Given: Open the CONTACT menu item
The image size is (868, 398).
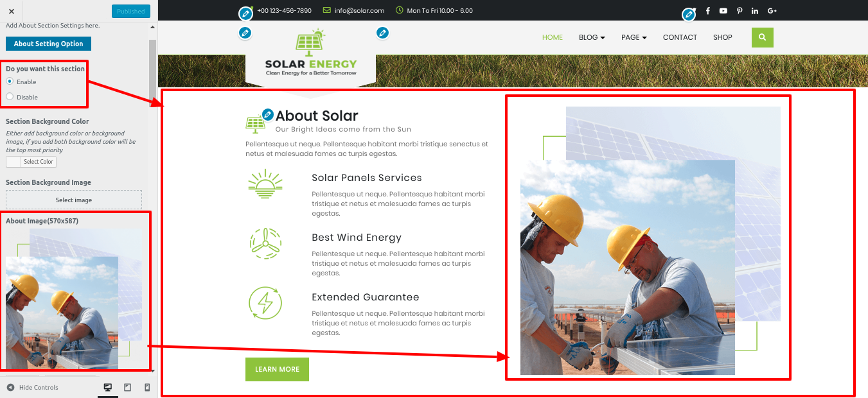Looking at the screenshot, I should tap(680, 37).
